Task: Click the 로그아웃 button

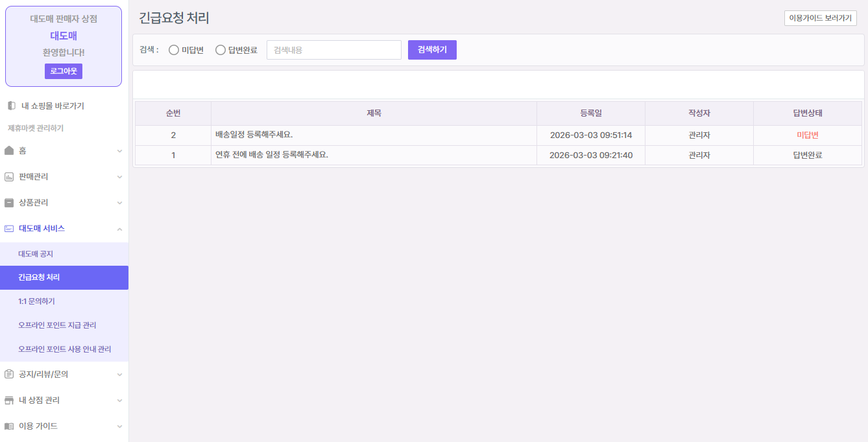Action: tap(64, 71)
